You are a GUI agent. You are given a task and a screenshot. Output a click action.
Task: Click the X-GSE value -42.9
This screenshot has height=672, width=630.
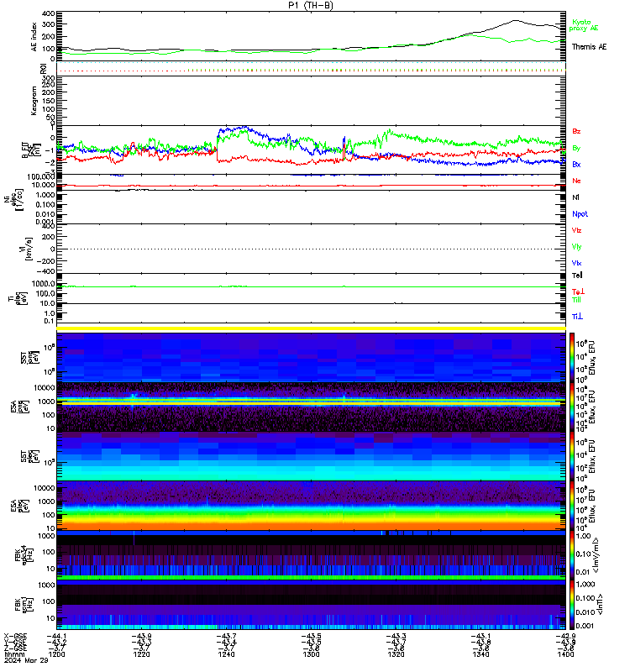tap(565, 637)
